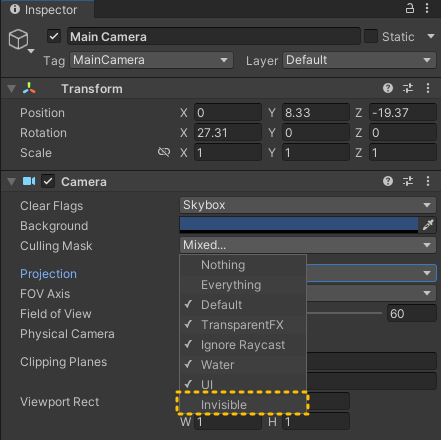Switch to the Inspector tab
This screenshot has height=440, width=441.
coord(47,9)
